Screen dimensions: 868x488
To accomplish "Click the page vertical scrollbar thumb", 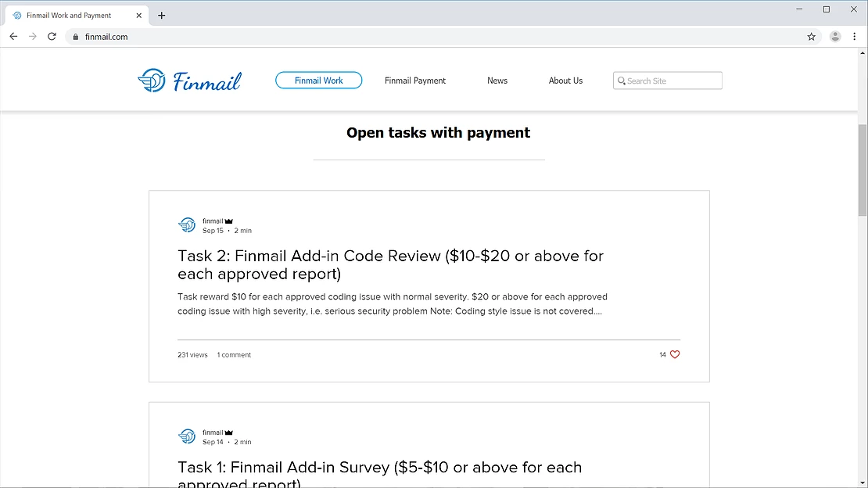I will [x=863, y=170].
